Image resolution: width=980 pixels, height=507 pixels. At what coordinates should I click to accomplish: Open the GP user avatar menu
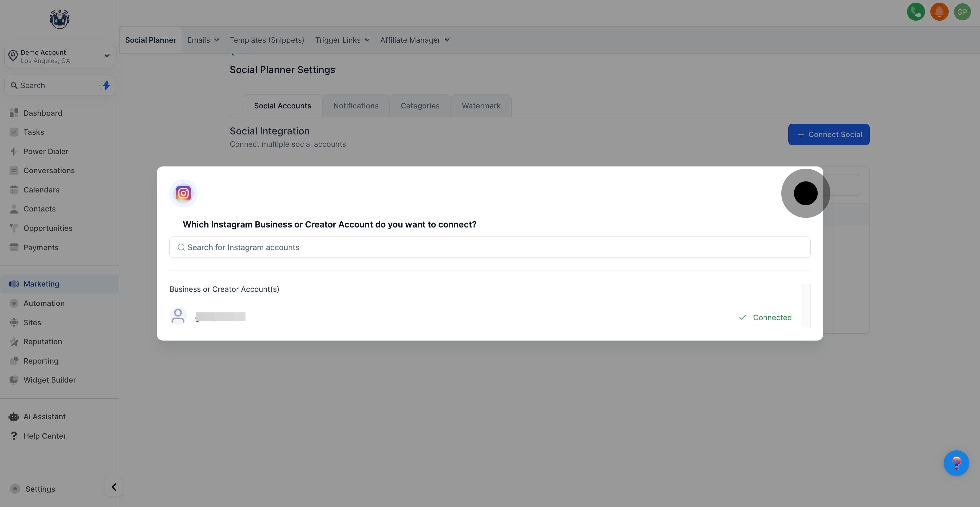pos(962,12)
